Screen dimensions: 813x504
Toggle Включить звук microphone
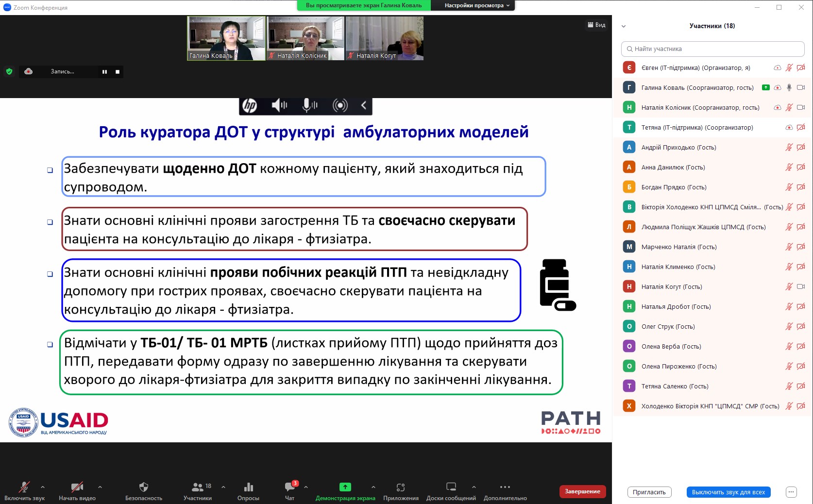[x=24, y=487]
